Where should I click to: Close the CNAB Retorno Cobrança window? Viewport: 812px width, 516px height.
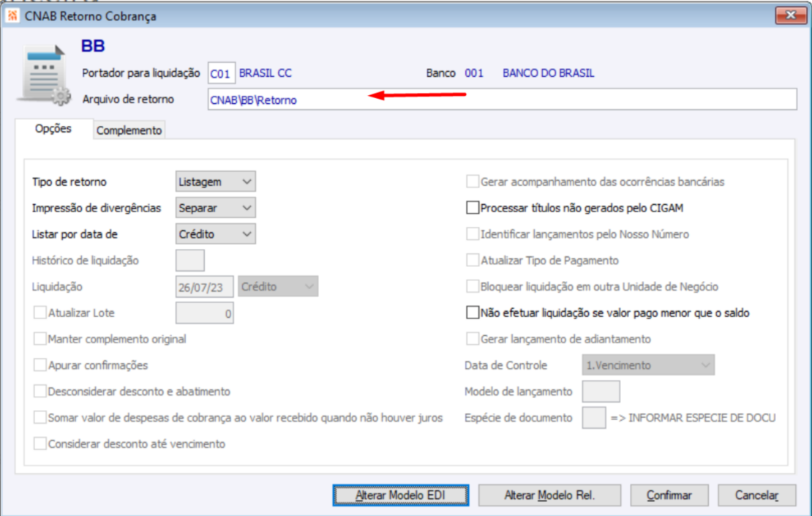[790, 15]
